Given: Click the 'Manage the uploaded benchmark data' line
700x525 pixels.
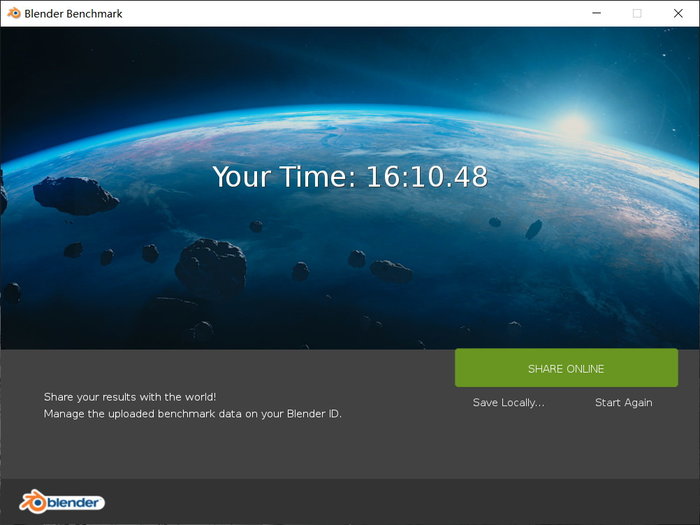Looking at the screenshot, I should pyautogui.click(x=192, y=413).
